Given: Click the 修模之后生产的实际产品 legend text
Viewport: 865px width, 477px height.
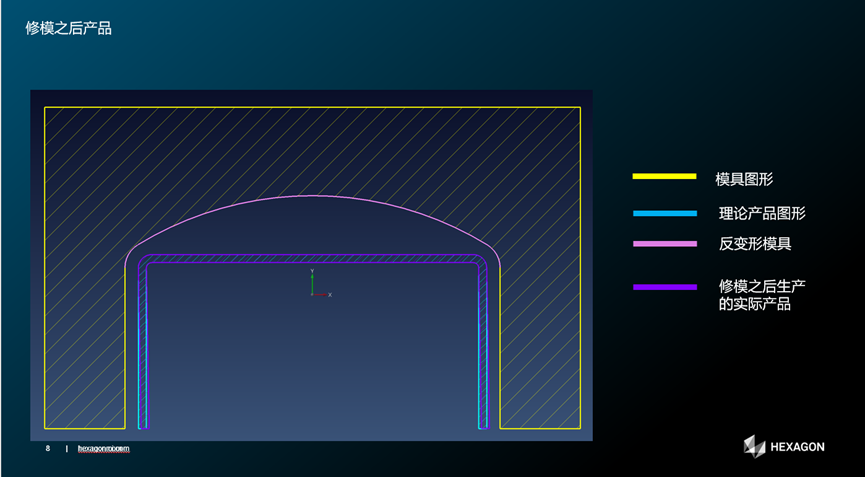Looking at the screenshot, I should [x=762, y=295].
